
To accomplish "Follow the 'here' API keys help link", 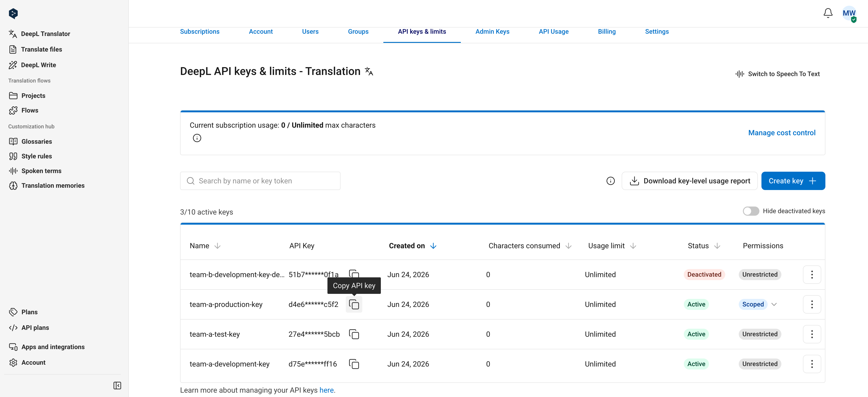I will coord(327,390).
